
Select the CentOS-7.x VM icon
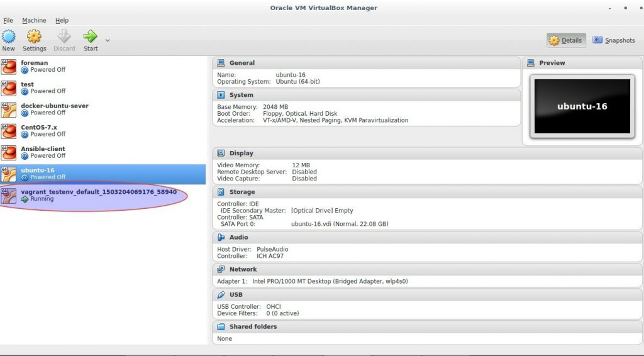pyautogui.click(x=9, y=131)
